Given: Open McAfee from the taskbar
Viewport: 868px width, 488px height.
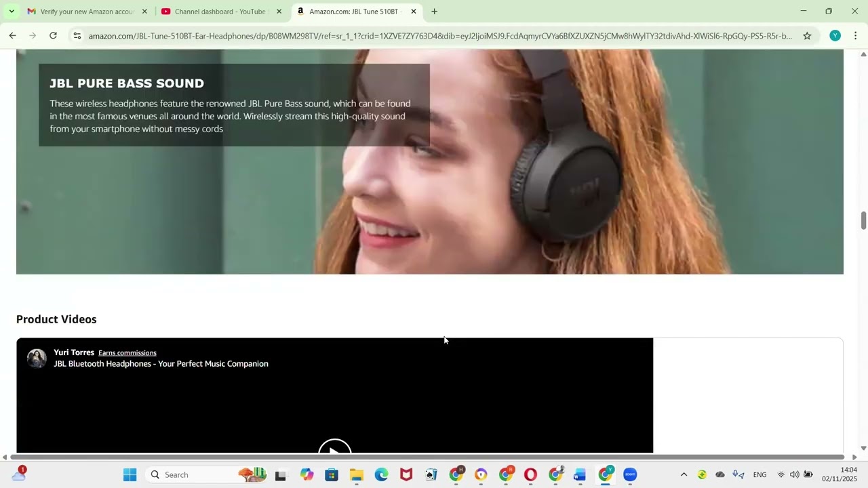Looking at the screenshot, I should tap(406, 474).
